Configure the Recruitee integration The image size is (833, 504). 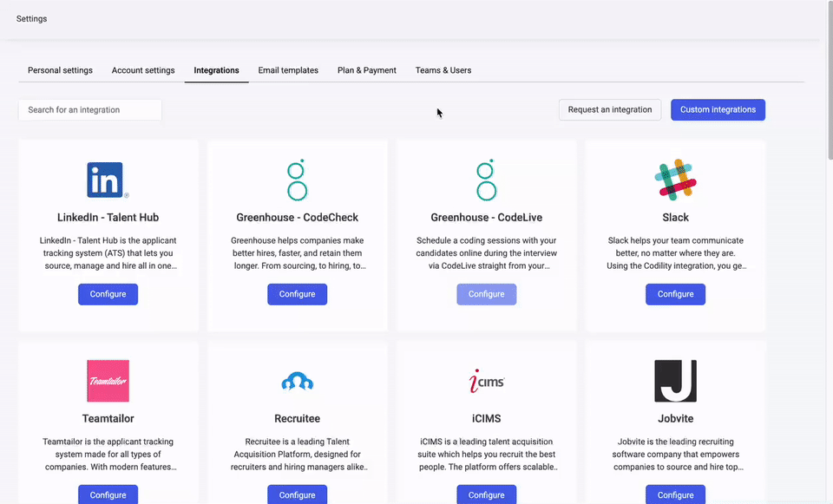297,494
